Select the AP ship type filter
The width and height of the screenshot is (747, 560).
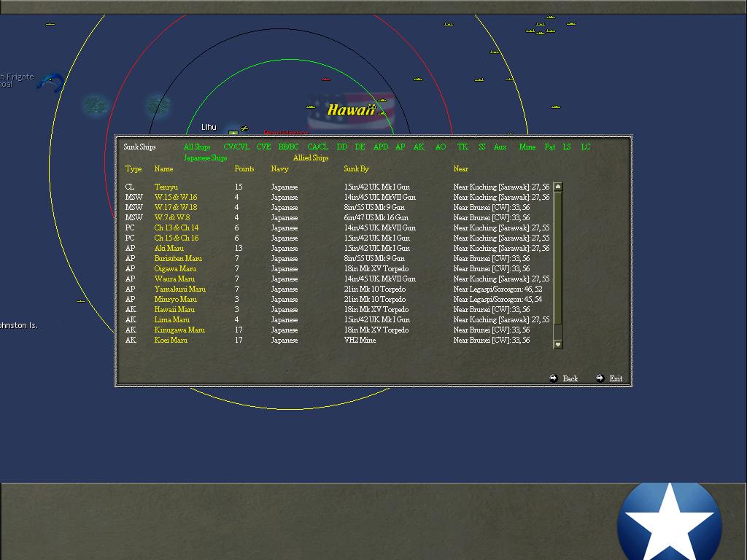click(x=400, y=147)
